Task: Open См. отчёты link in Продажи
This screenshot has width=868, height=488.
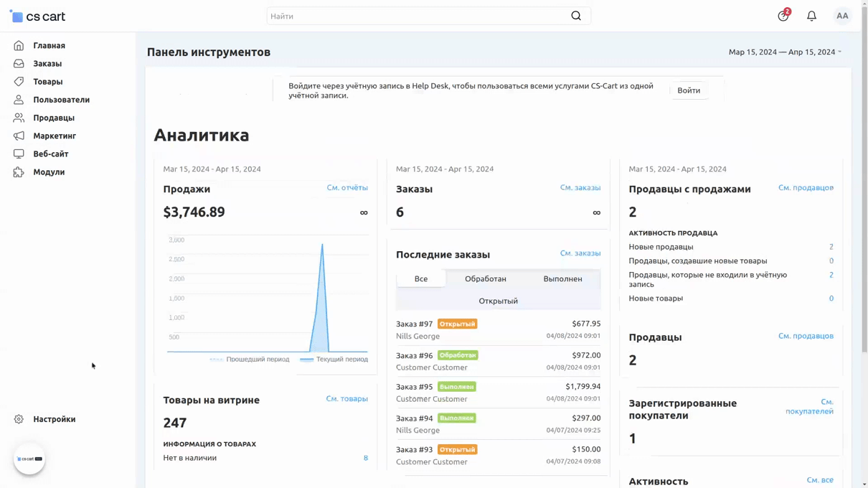Action: tap(347, 187)
